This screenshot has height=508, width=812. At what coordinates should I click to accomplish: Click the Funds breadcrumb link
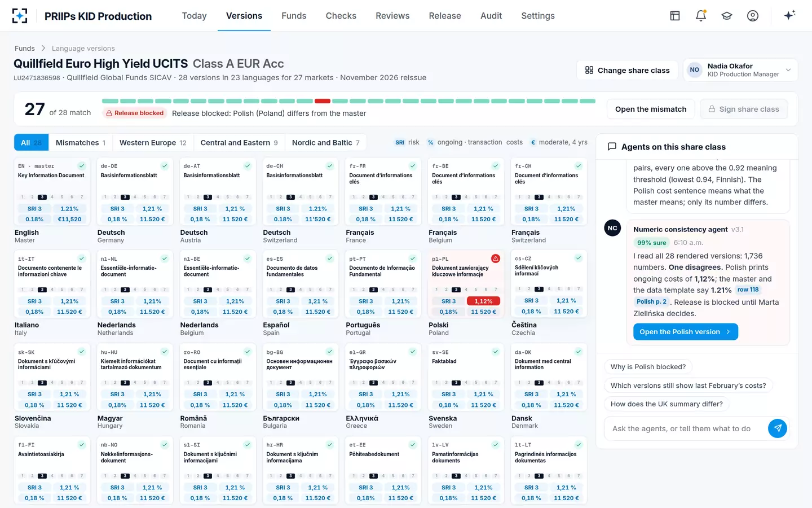pyautogui.click(x=25, y=49)
